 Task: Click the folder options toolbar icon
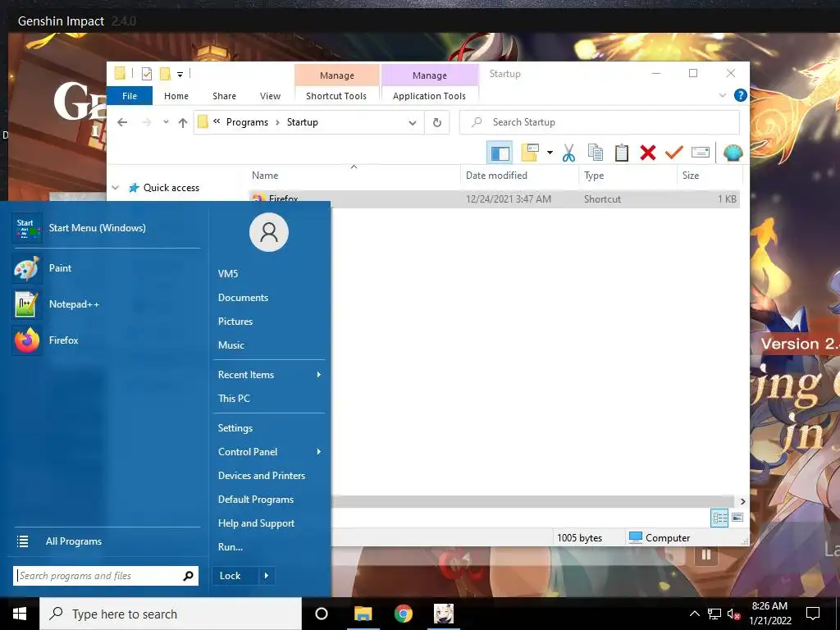530,153
